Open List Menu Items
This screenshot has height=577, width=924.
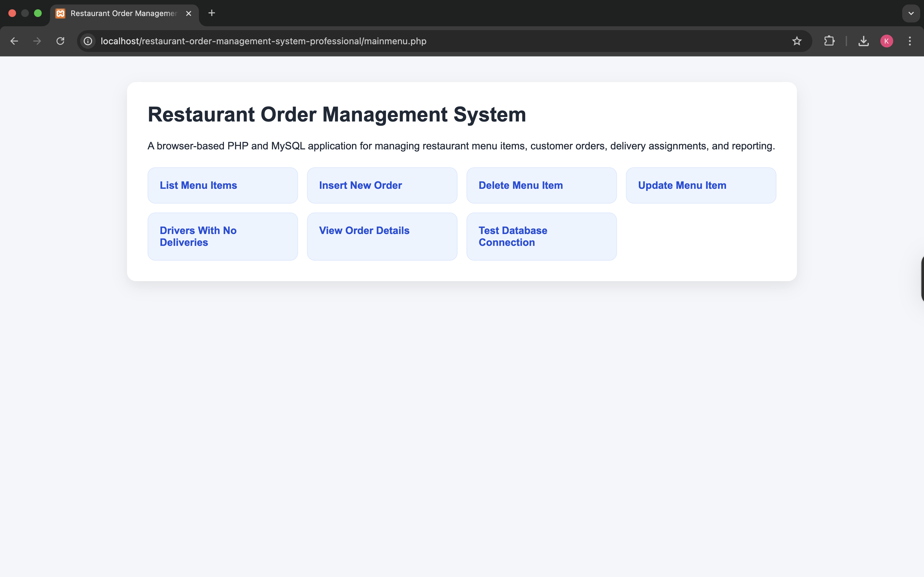(223, 186)
